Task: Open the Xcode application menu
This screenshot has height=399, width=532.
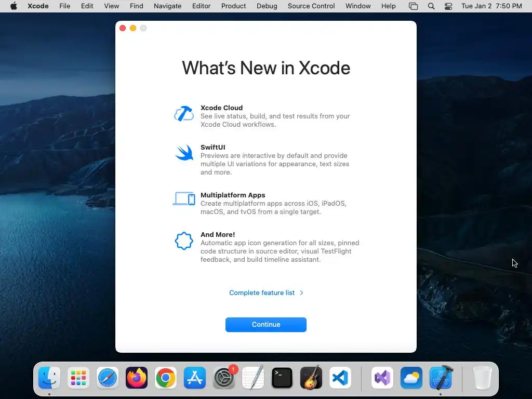Action: coord(38,6)
